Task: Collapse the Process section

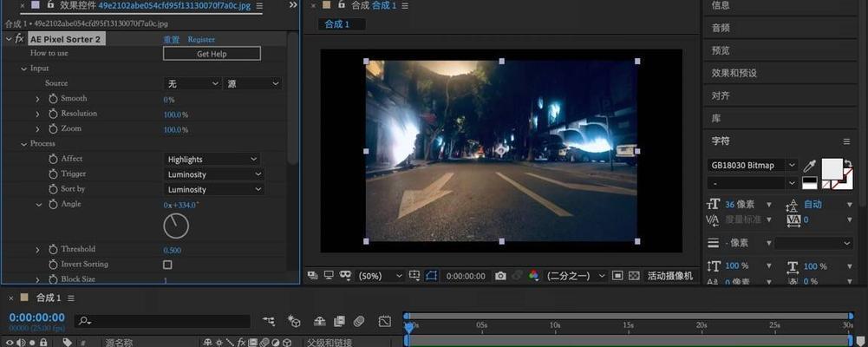Action: pos(23,144)
